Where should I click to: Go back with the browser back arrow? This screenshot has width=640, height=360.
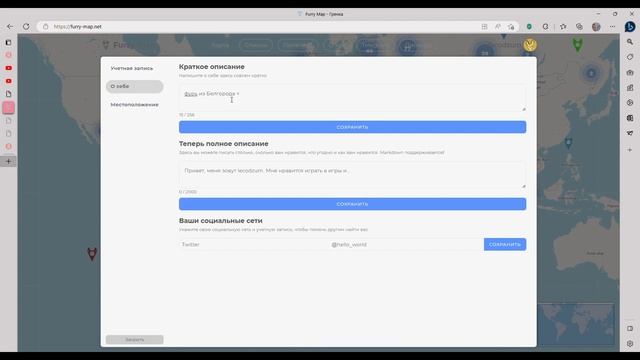[10, 27]
